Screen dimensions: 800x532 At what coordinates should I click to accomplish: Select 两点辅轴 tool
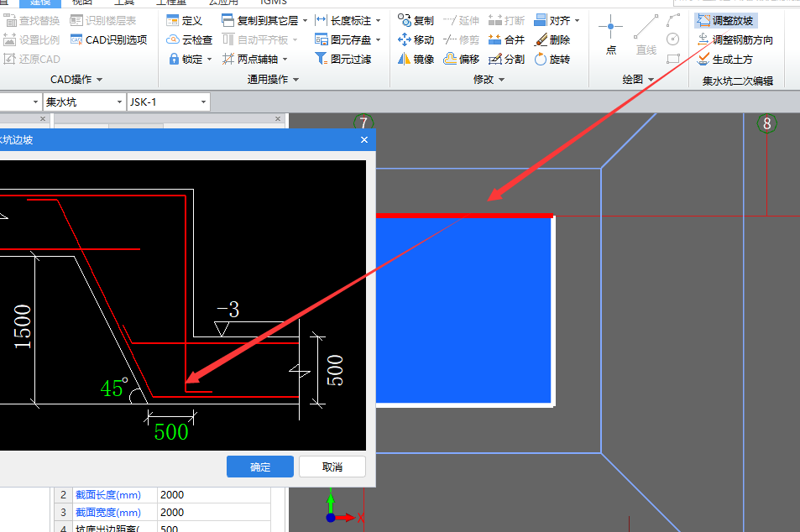tap(251, 60)
